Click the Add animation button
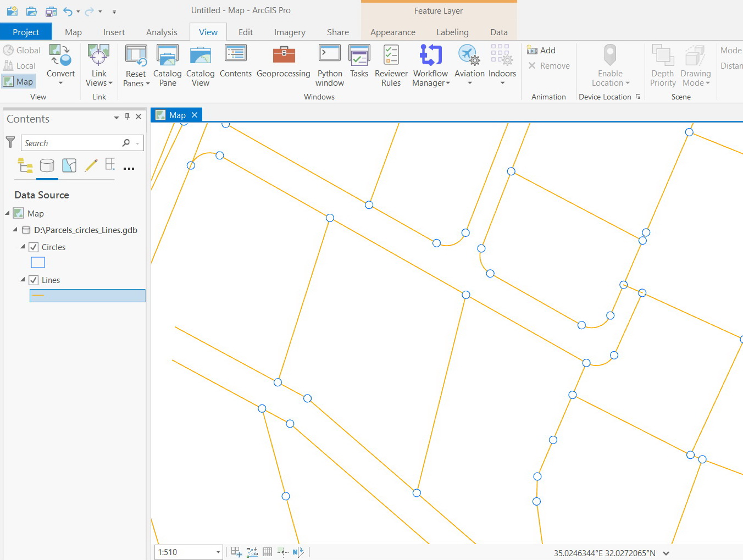Image resolution: width=743 pixels, height=560 pixels. (541, 51)
